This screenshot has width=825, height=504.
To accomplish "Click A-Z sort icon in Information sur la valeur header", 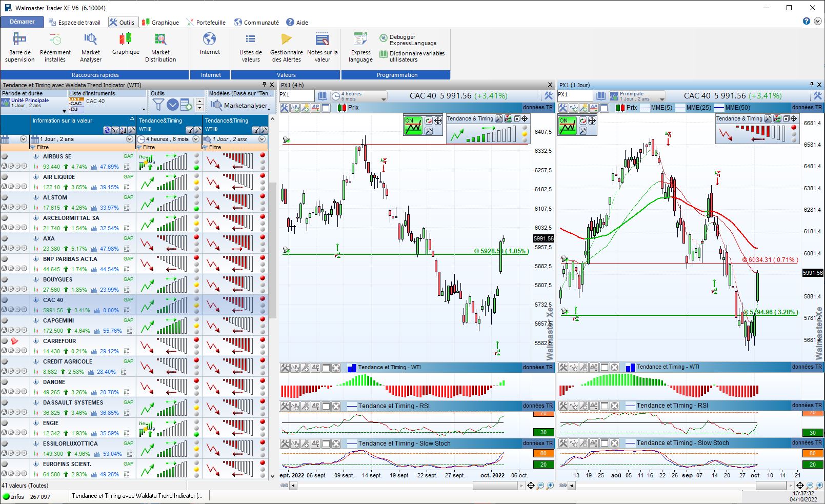I will pos(123,130).
